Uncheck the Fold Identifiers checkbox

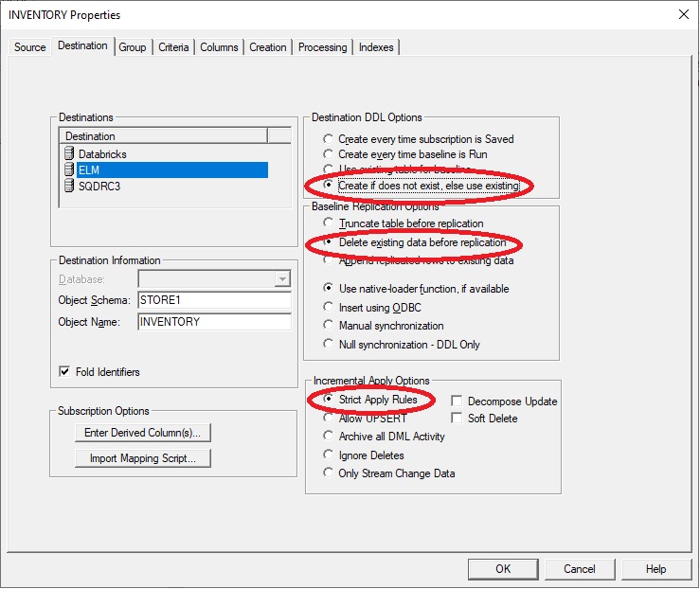tap(64, 372)
